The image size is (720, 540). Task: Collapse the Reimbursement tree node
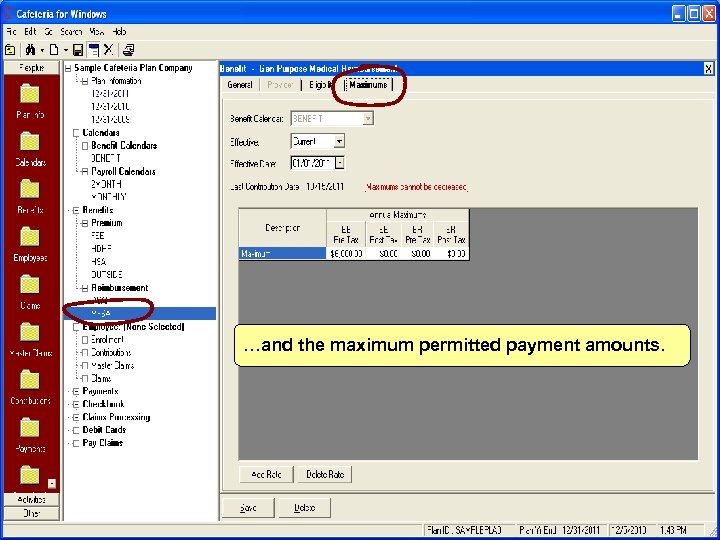click(x=84, y=288)
